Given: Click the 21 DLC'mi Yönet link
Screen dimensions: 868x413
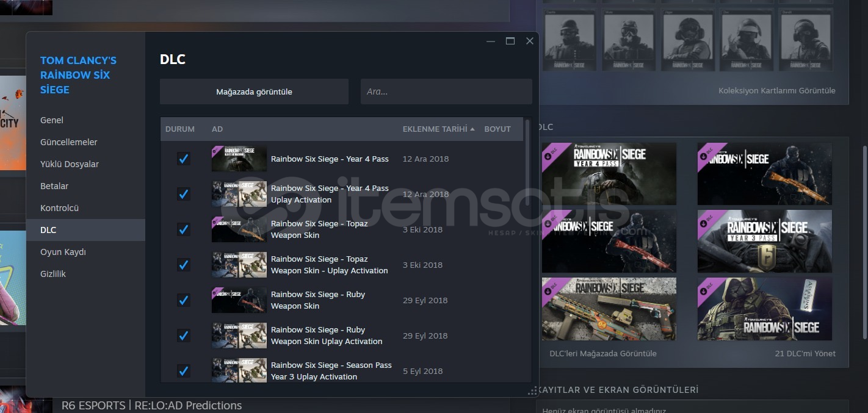Looking at the screenshot, I should pyautogui.click(x=805, y=353).
